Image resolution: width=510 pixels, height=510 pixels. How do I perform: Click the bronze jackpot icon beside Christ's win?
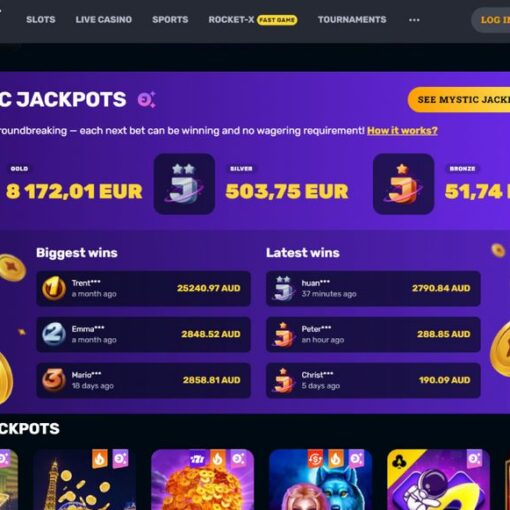283,380
